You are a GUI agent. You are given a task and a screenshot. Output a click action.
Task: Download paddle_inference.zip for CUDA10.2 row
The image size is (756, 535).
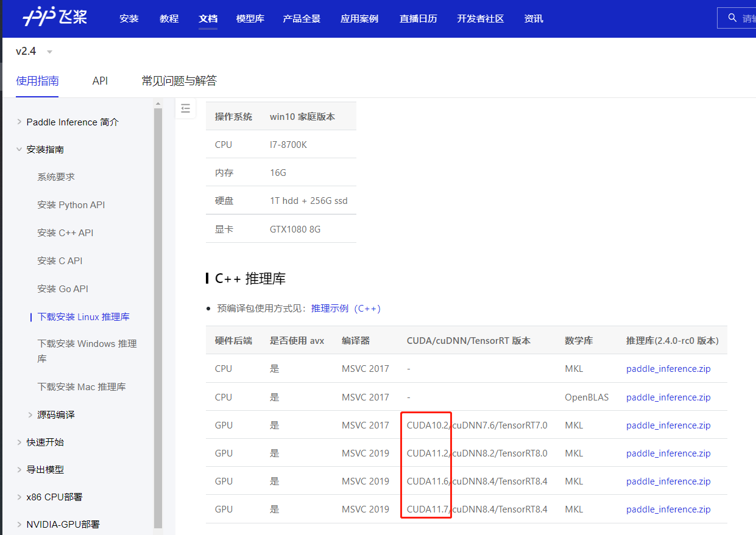pos(668,425)
